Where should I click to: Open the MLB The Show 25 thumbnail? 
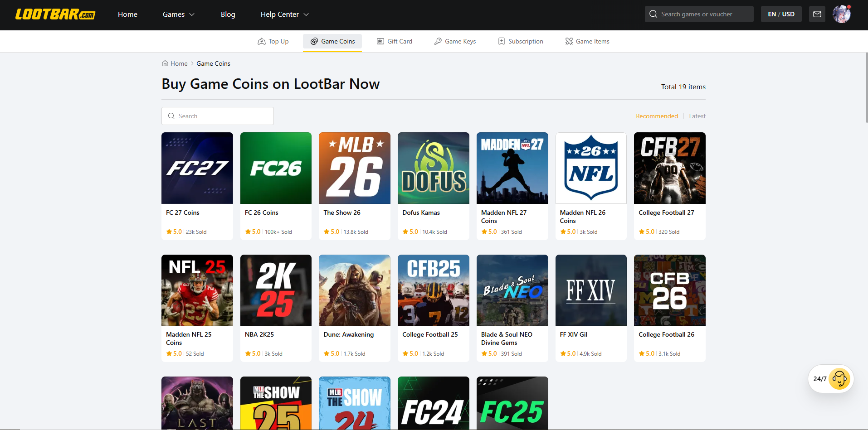pos(276,403)
